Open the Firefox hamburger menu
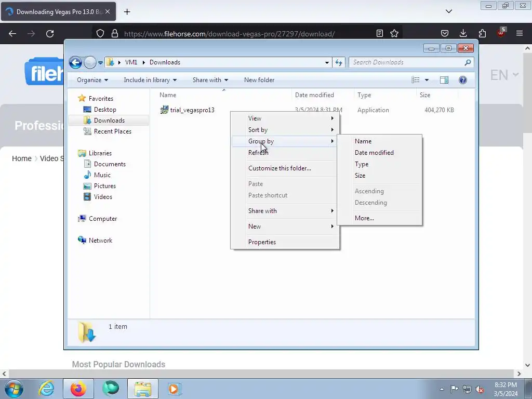The height and width of the screenshot is (399, 532). pos(520,33)
